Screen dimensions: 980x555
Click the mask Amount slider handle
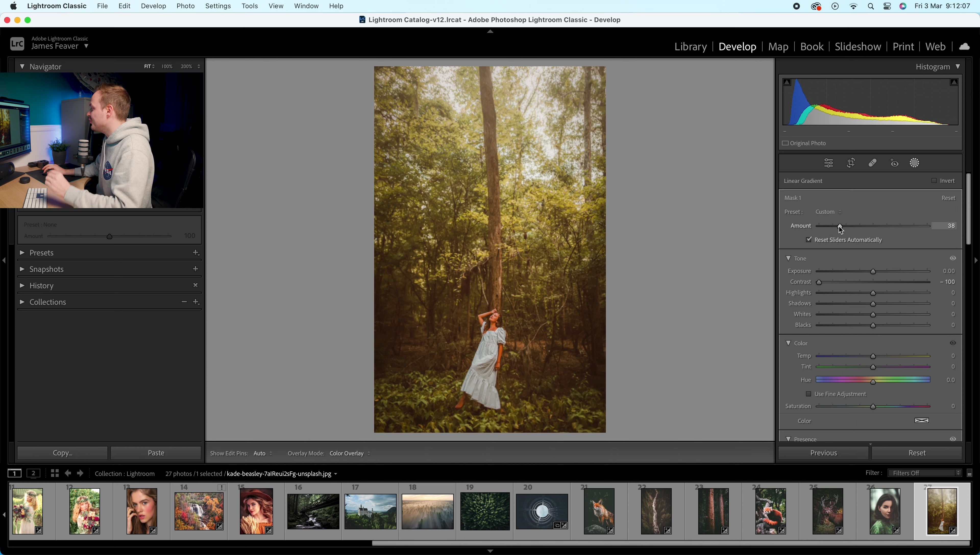click(840, 226)
